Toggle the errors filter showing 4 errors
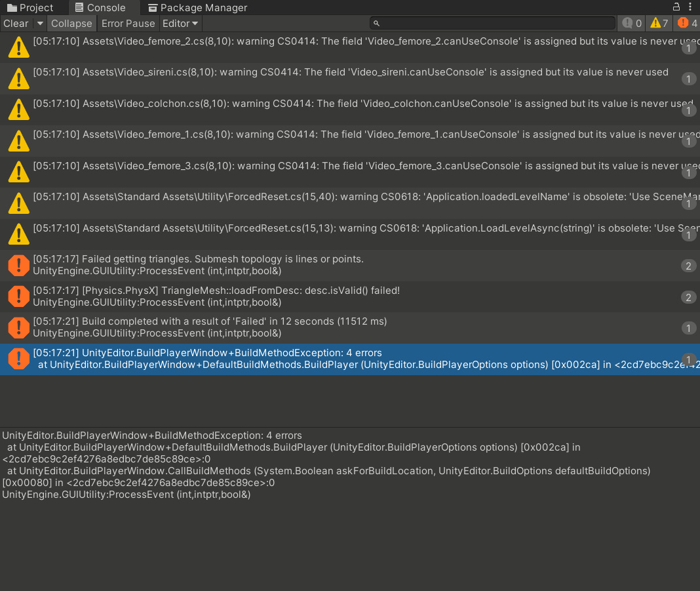The height and width of the screenshot is (591, 700). (x=686, y=23)
